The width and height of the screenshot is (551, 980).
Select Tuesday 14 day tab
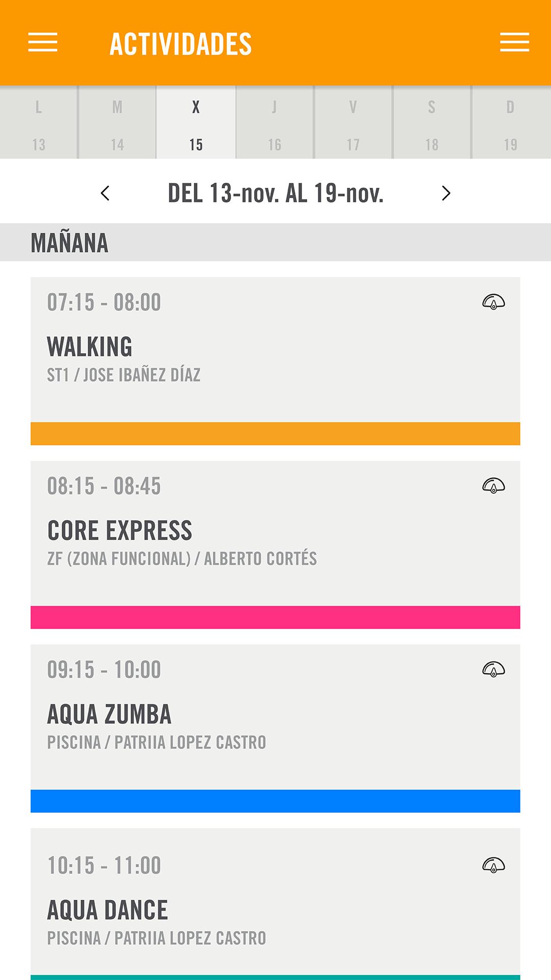117,122
